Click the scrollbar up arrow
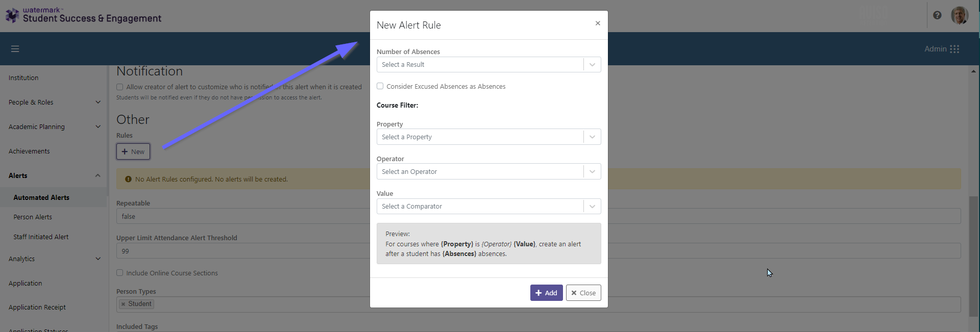Image resolution: width=980 pixels, height=332 pixels. tap(973, 71)
